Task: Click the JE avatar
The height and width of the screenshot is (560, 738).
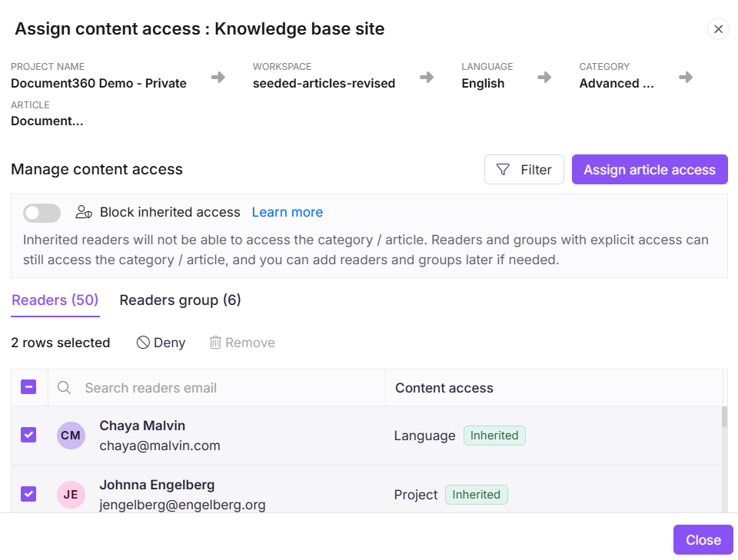Action: point(71,495)
